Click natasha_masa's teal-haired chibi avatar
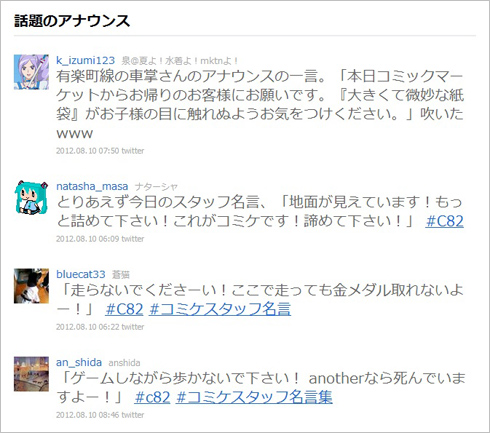490x433 pixels. point(31,198)
